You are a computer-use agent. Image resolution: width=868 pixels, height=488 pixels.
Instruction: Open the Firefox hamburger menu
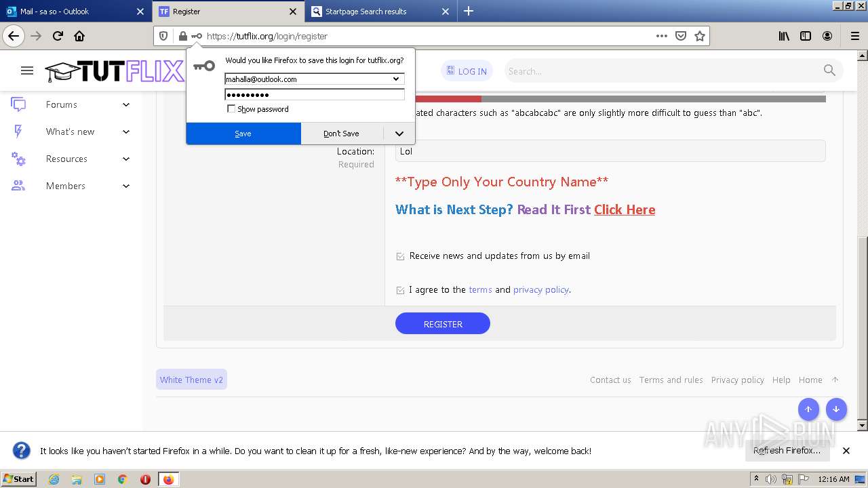(854, 36)
